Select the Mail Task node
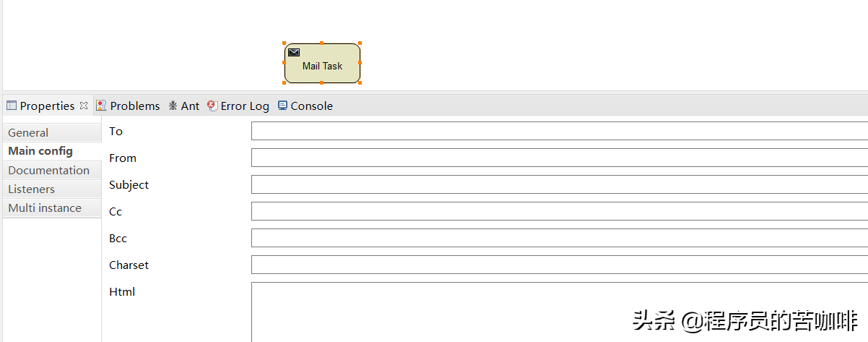The height and width of the screenshot is (342, 868). pyautogui.click(x=322, y=66)
